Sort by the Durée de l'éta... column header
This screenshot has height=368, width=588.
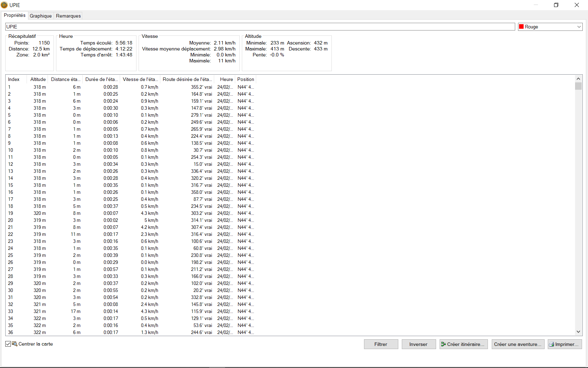[x=101, y=79]
